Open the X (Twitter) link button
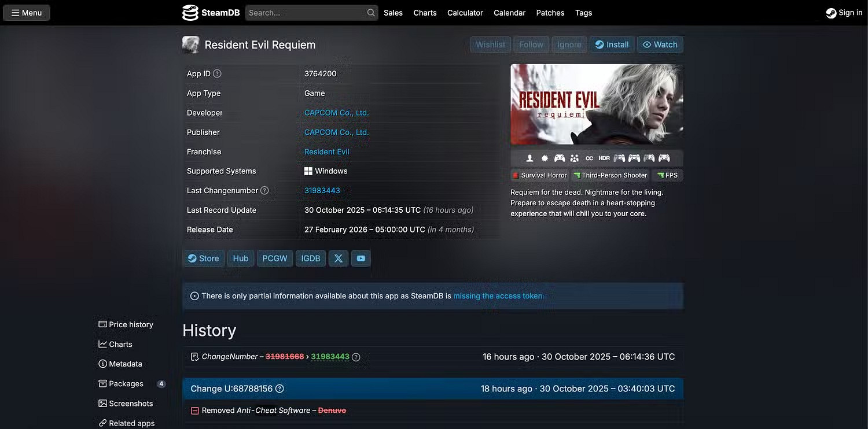The width and height of the screenshot is (868, 429). 339,258
